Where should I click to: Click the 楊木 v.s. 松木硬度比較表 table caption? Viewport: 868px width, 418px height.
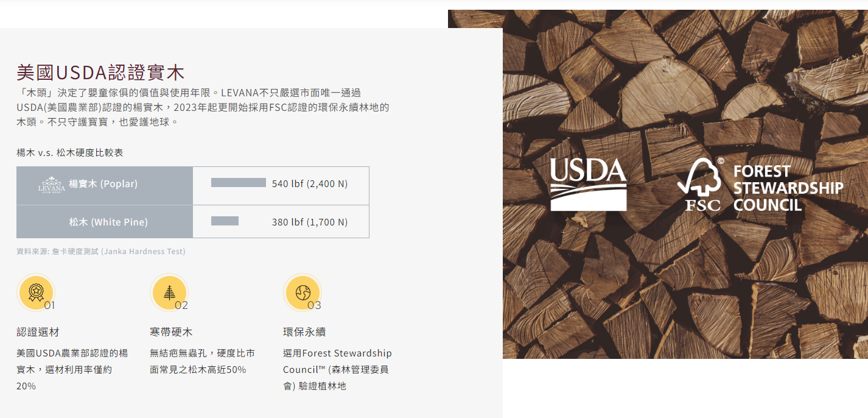pos(70,152)
